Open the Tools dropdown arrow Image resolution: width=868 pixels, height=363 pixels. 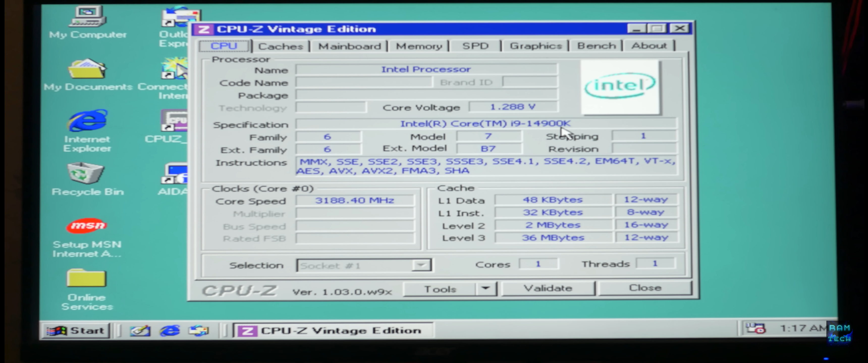[x=485, y=289]
